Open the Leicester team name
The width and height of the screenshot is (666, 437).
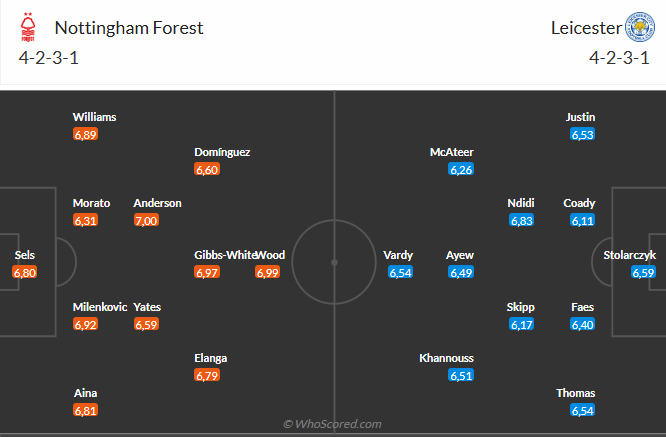point(584,28)
